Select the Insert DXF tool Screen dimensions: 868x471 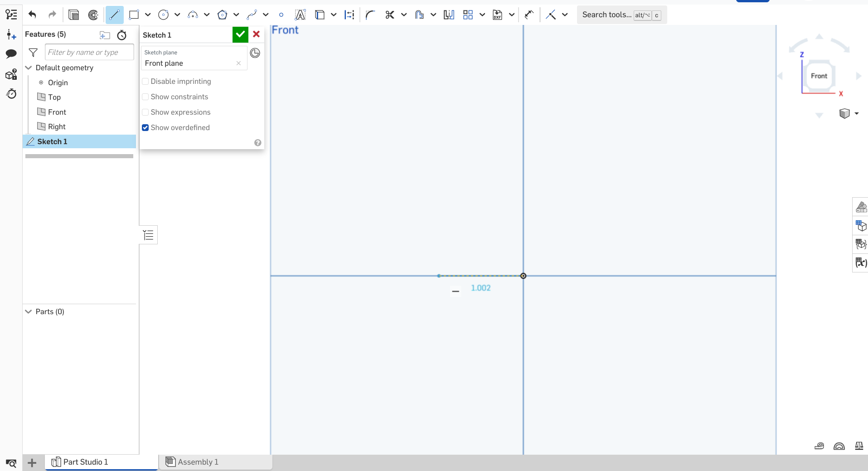coord(498,15)
